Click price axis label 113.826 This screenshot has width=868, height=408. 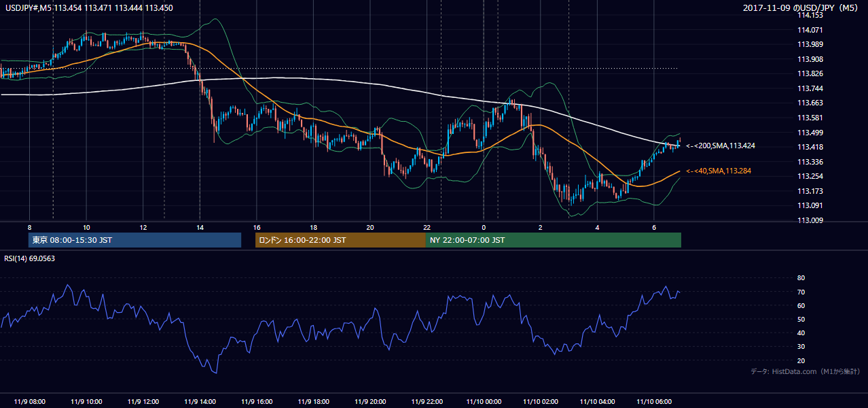810,73
